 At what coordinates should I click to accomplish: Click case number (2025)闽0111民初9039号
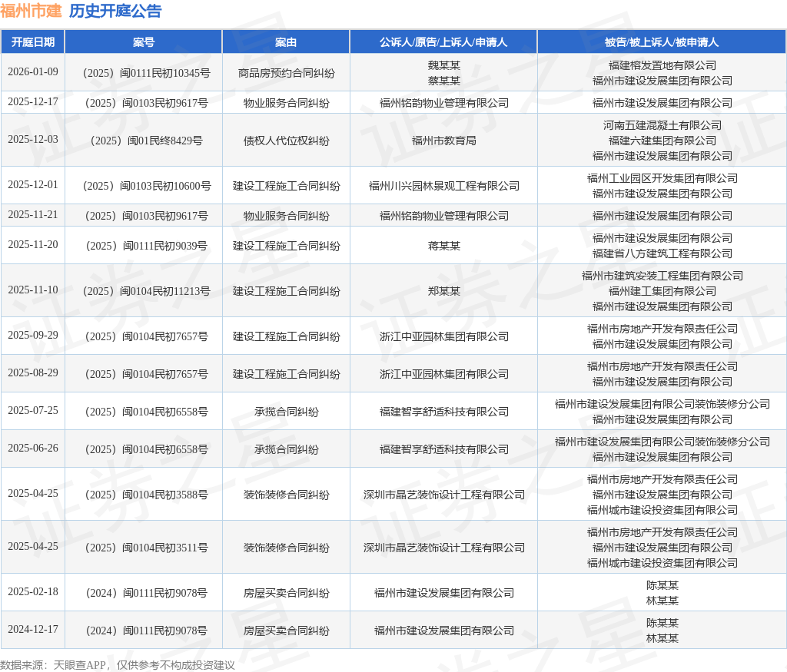[146, 247]
